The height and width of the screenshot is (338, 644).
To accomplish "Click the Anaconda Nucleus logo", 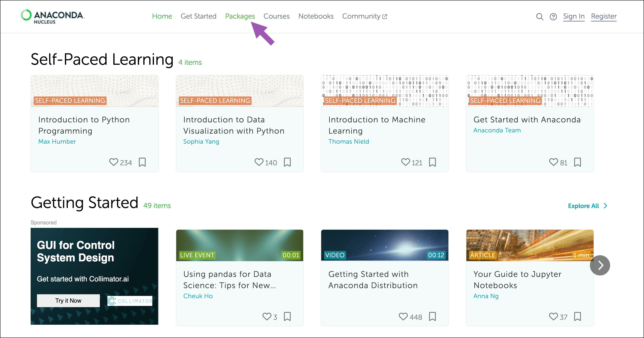I will click(52, 17).
